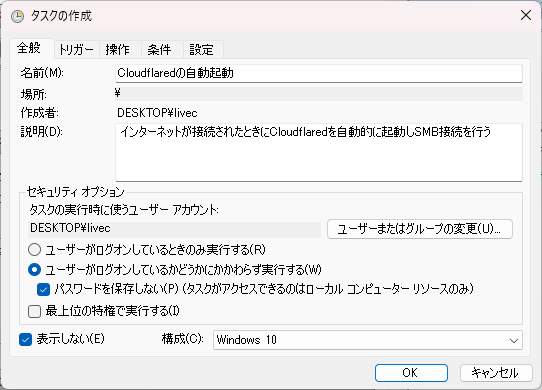The width and height of the screenshot is (542, 390).
Task: Enable 最上位の特権で実行する checkbox
Action: click(35, 311)
